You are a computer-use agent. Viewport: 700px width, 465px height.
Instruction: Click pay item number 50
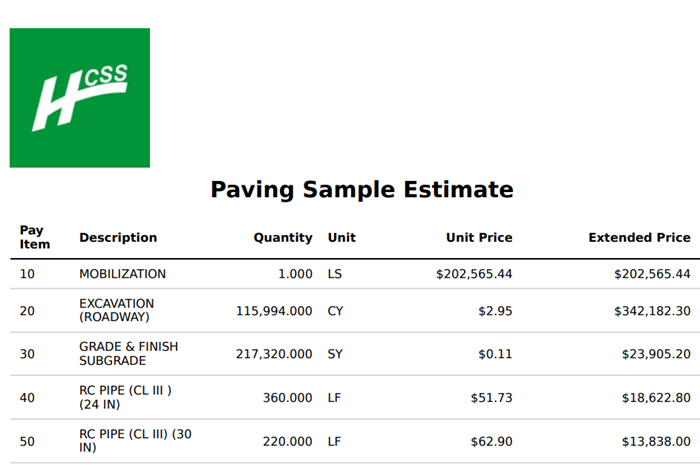[x=27, y=441]
